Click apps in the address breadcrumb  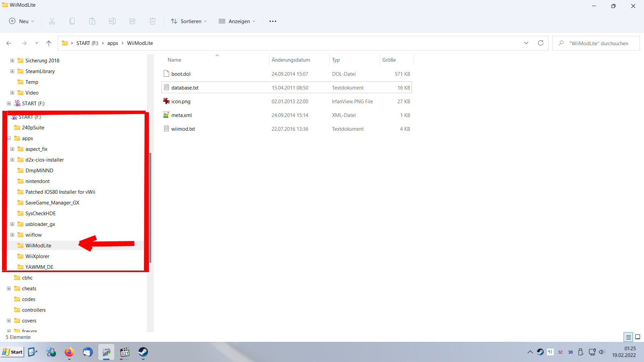[113, 43]
